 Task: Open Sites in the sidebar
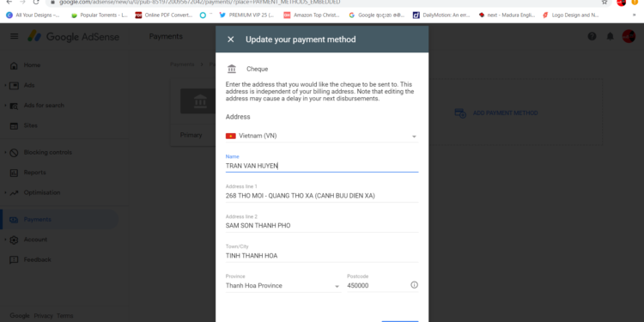coord(30,125)
